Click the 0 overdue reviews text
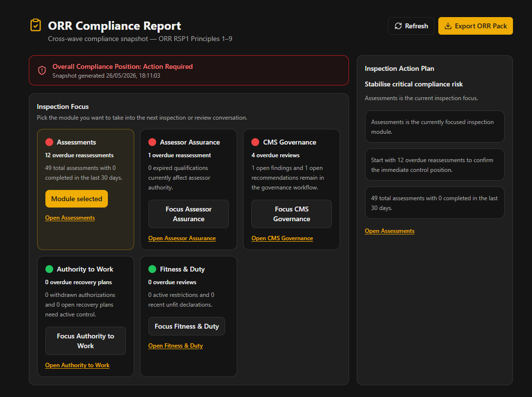Screen dimensions: 532x397 [x=172, y=282]
